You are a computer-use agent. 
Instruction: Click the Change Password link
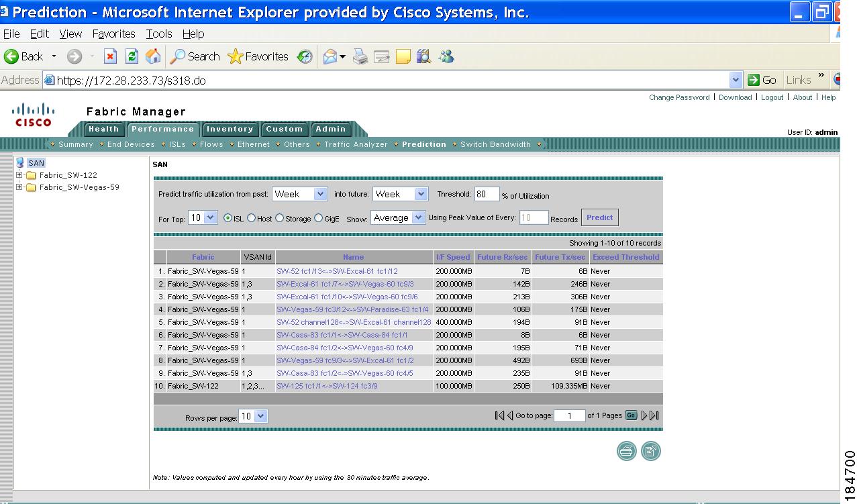679,97
